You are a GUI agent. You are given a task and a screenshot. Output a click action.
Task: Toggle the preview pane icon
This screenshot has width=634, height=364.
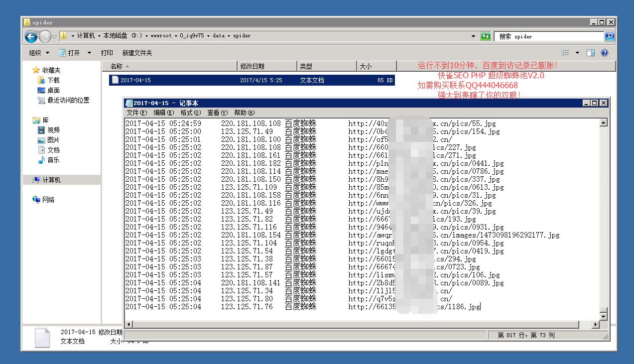pyautogui.click(x=591, y=53)
